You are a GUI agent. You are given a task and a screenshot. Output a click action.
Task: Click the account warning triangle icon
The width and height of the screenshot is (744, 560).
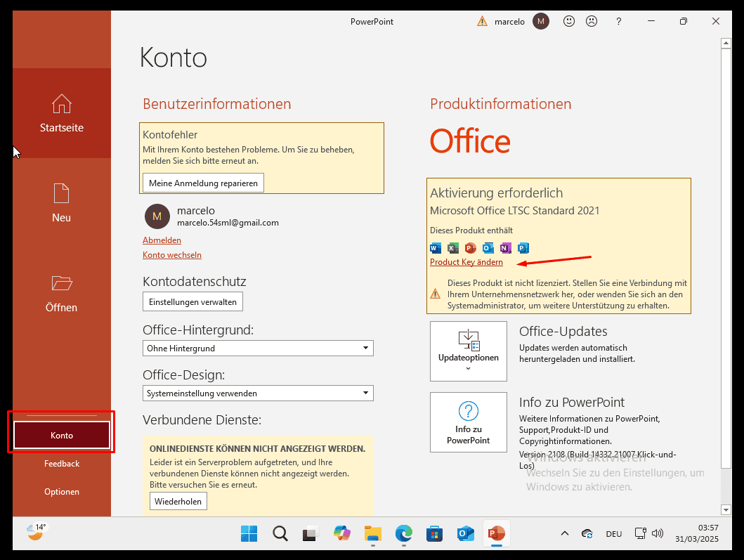482,22
